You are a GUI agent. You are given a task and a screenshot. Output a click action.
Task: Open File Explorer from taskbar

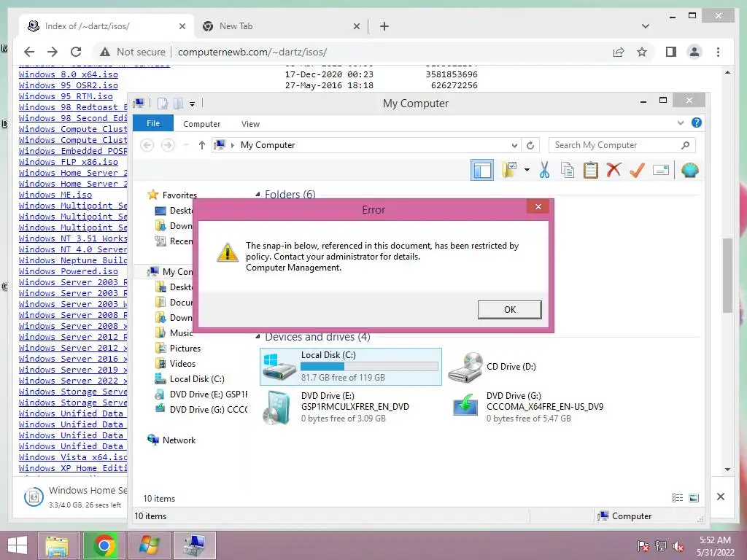click(57, 545)
